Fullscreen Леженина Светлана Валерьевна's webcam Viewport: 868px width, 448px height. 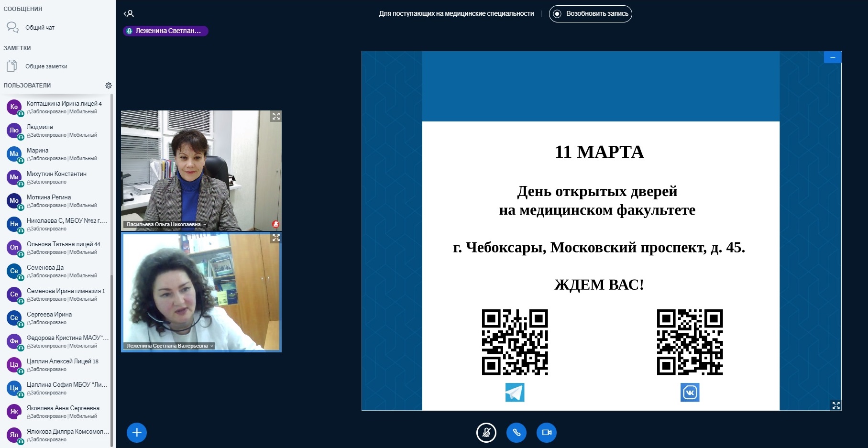click(276, 238)
